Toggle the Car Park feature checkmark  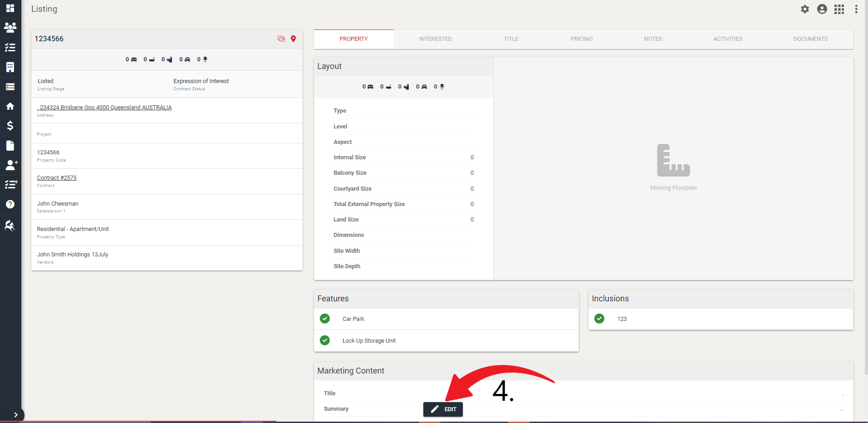[x=324, y=319]
